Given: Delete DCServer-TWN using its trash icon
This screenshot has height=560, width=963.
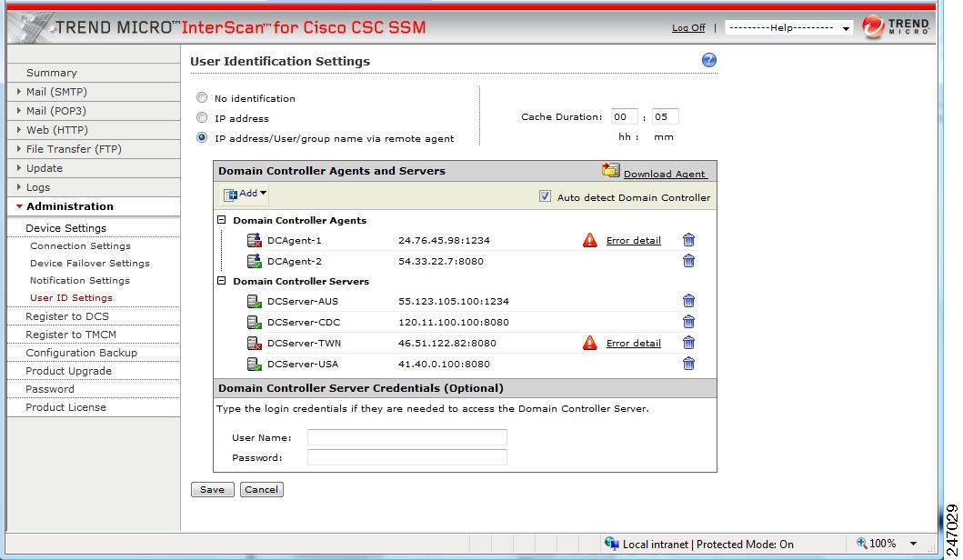Looking at the screenshot, I should coord(688,343).
